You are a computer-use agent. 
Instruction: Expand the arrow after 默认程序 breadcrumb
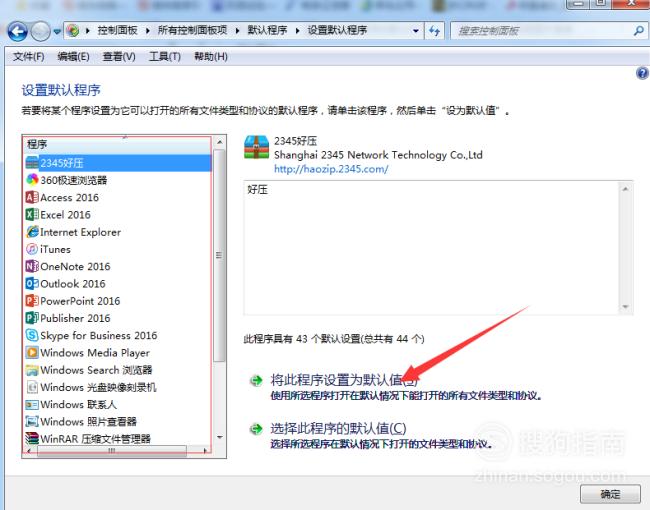298,31
